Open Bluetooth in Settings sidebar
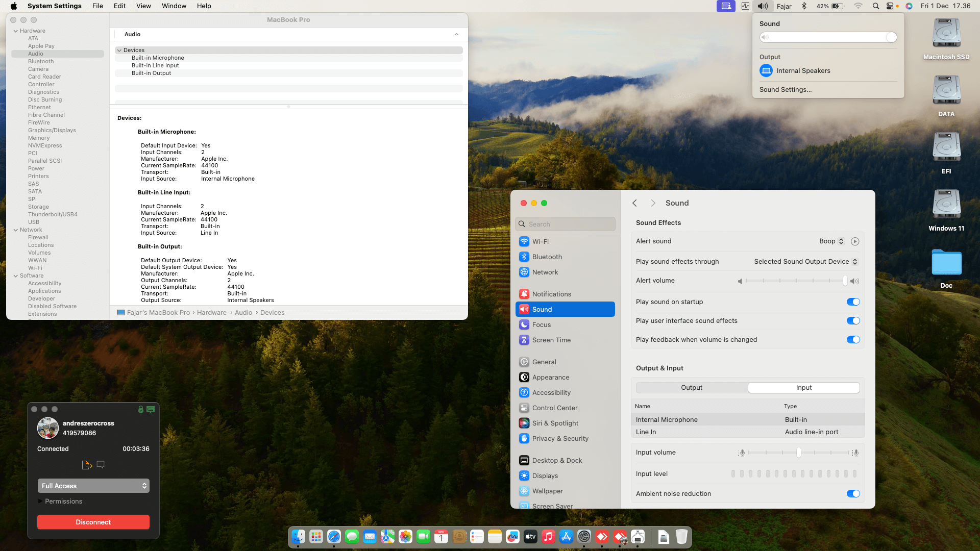 [547, 257]
